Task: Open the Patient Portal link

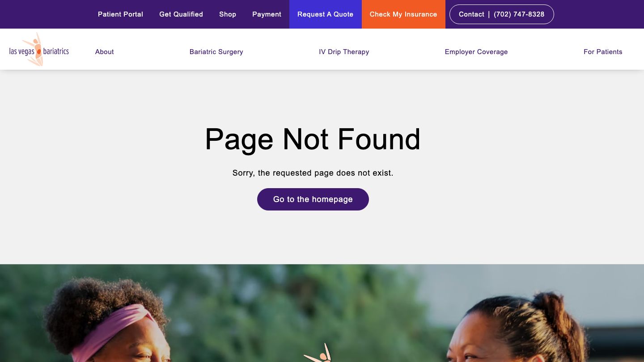Action: tap(120, 14)
